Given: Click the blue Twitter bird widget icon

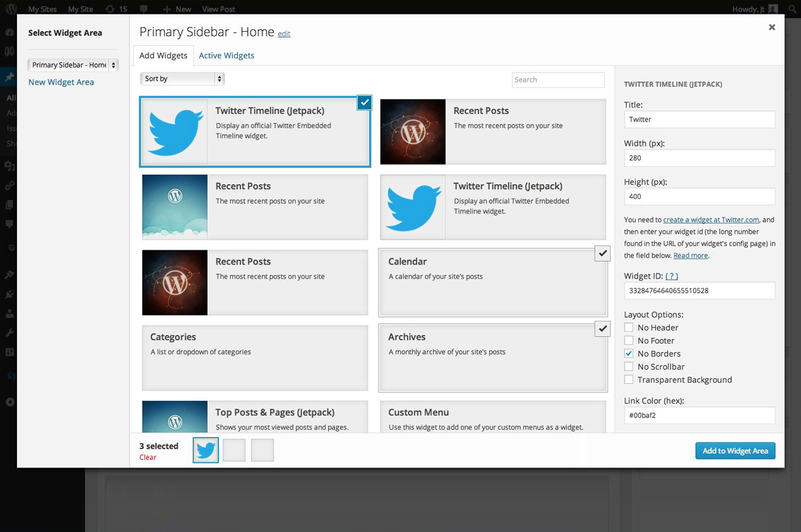Looking at the screenshot, I should (175, 132).
